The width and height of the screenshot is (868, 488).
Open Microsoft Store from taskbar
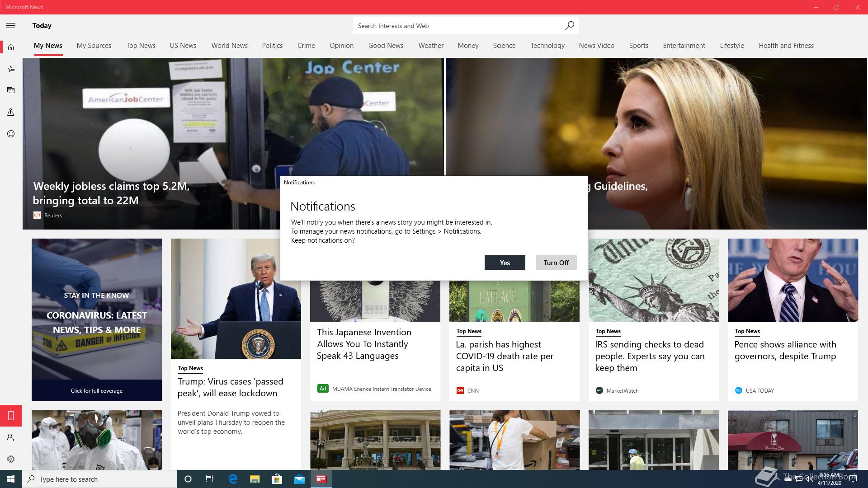(x=277, y=479)
